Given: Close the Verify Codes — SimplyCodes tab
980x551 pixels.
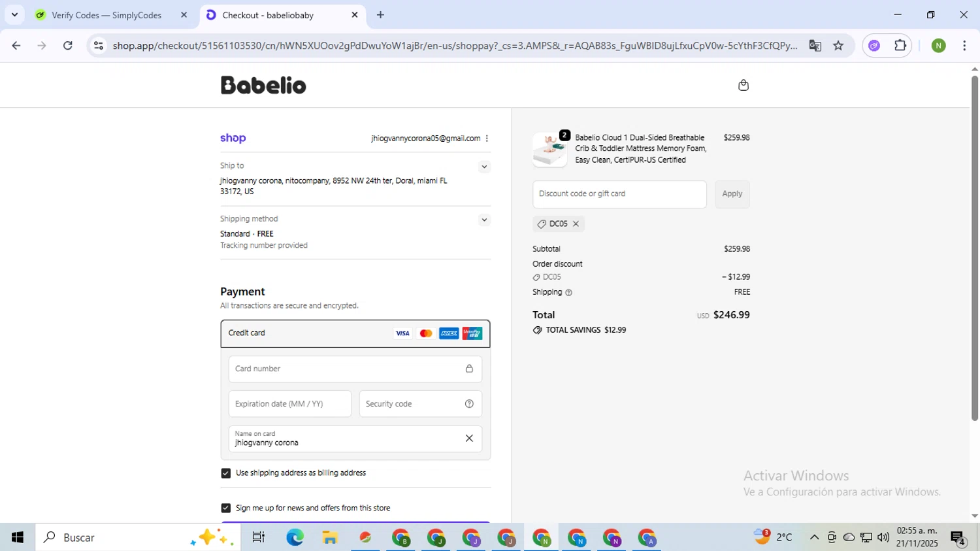Looking at the screenshot, I should click(x=184, y=14).
